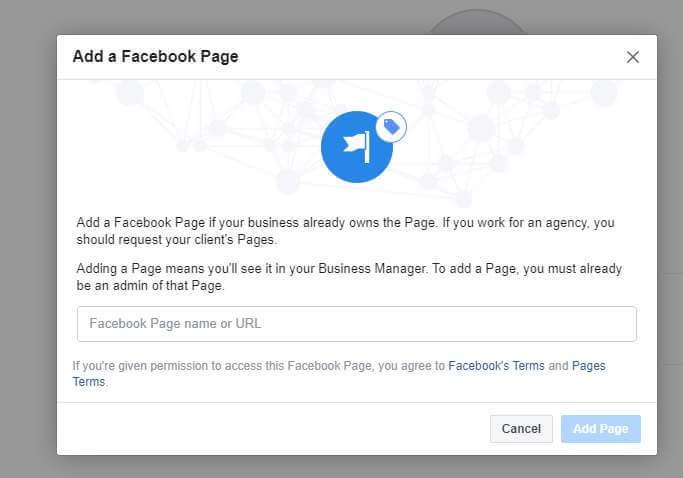Click the gray circle behind the dialog top
This screenshot has height=478, width=683.
coord(477,22)
